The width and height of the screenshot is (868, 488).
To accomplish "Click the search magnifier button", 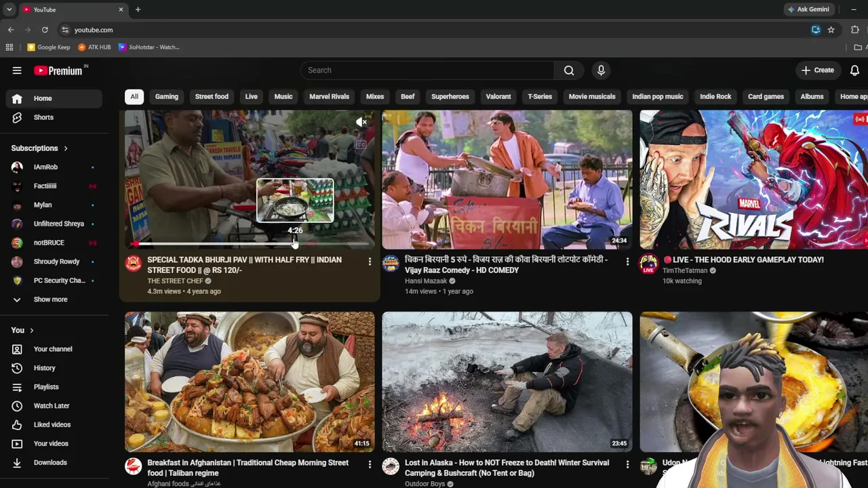I will tap(569, 70).
